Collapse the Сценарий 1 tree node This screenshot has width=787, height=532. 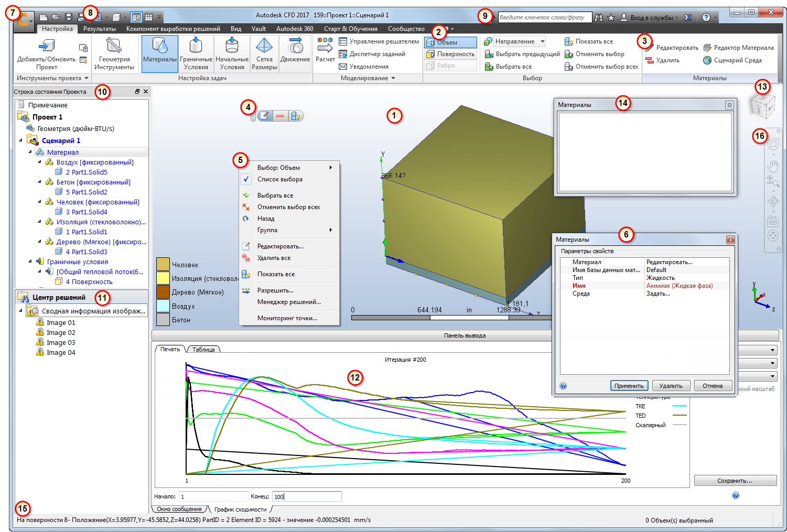21,140
